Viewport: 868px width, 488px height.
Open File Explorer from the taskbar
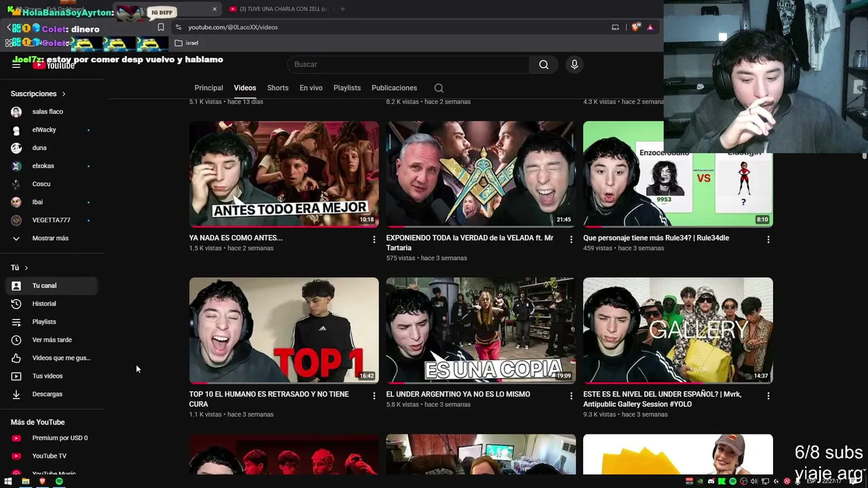click(26, 481)
